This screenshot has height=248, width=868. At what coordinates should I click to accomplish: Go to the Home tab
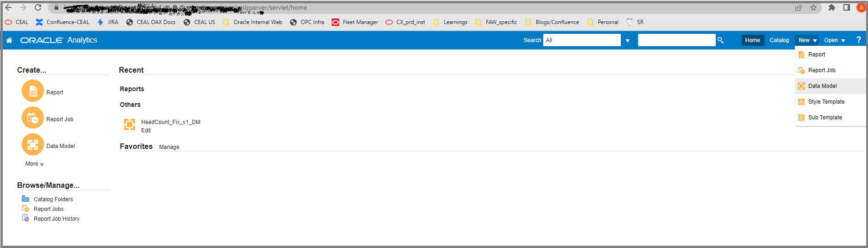(752, 40)
